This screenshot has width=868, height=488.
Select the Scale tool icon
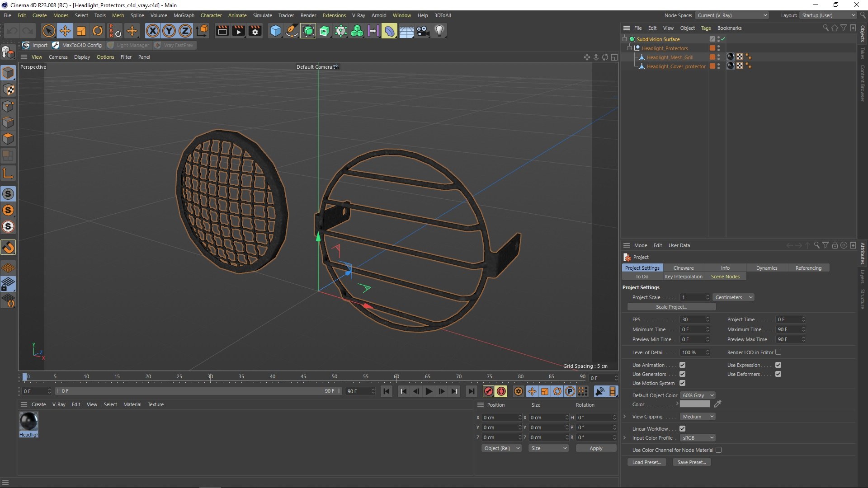(x=81, y=31)
